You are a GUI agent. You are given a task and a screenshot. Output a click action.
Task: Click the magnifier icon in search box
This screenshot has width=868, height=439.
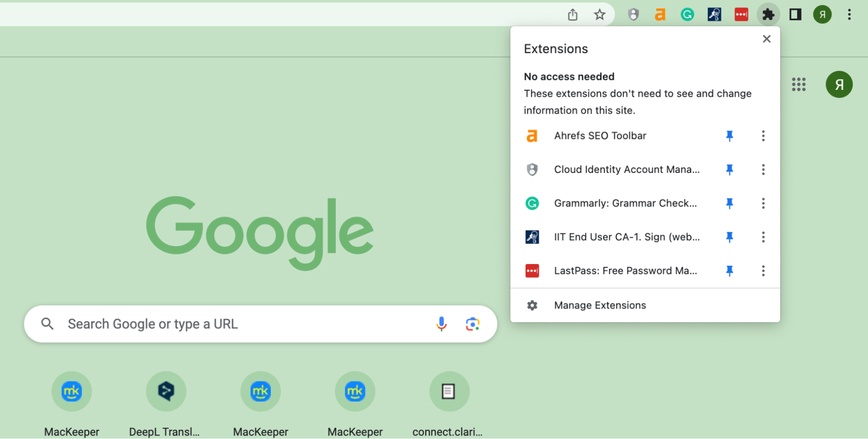(47, 324)
